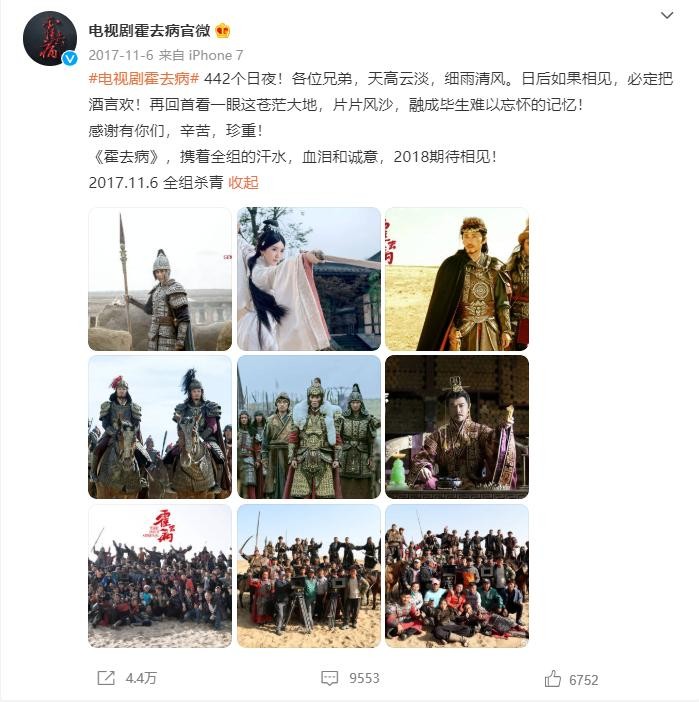Open the general with fur collar photo
The width and height of the screenshot is (699, 702).
309,427
